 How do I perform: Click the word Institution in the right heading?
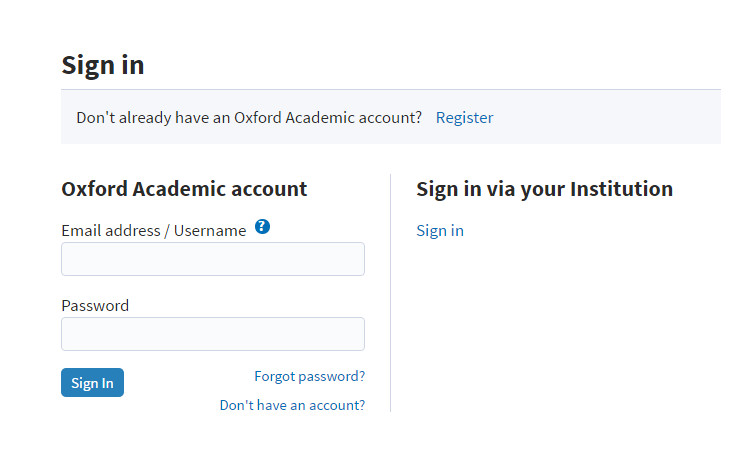[621, 189]
